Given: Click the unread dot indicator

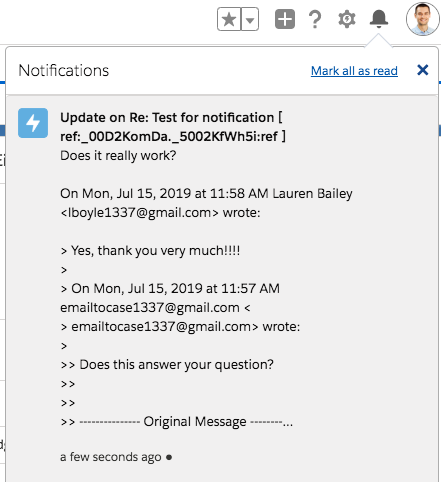Looking at the screenshot, I should (169, 457).
